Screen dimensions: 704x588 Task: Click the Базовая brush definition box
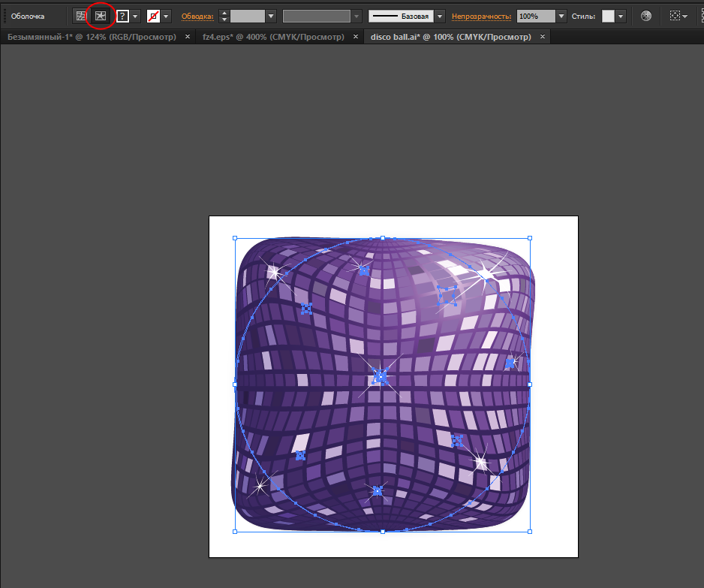[x=401, y=16]
